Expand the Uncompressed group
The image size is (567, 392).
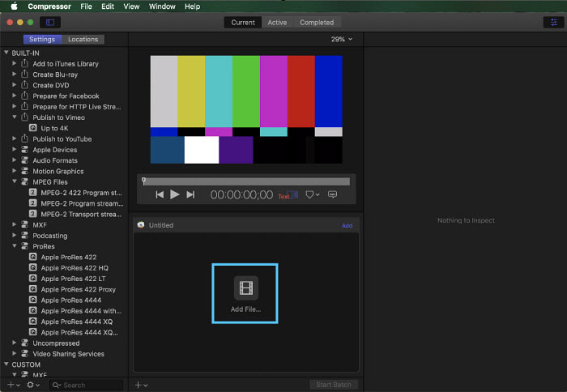14,343
